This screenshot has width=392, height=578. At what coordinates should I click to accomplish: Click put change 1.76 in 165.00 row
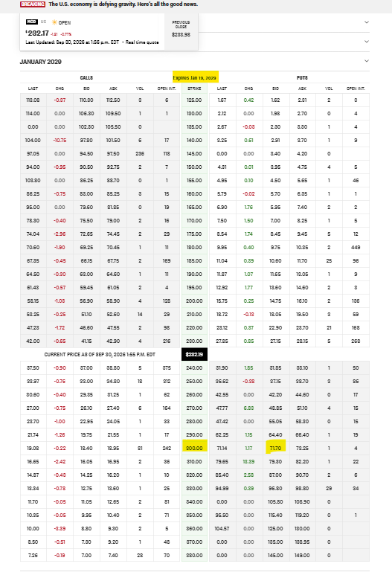pos(249,207)
